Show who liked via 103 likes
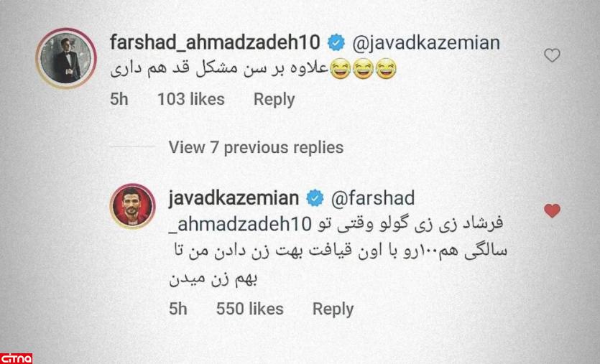The height and width of the screenshot is (364, 600). click(191, 99)
